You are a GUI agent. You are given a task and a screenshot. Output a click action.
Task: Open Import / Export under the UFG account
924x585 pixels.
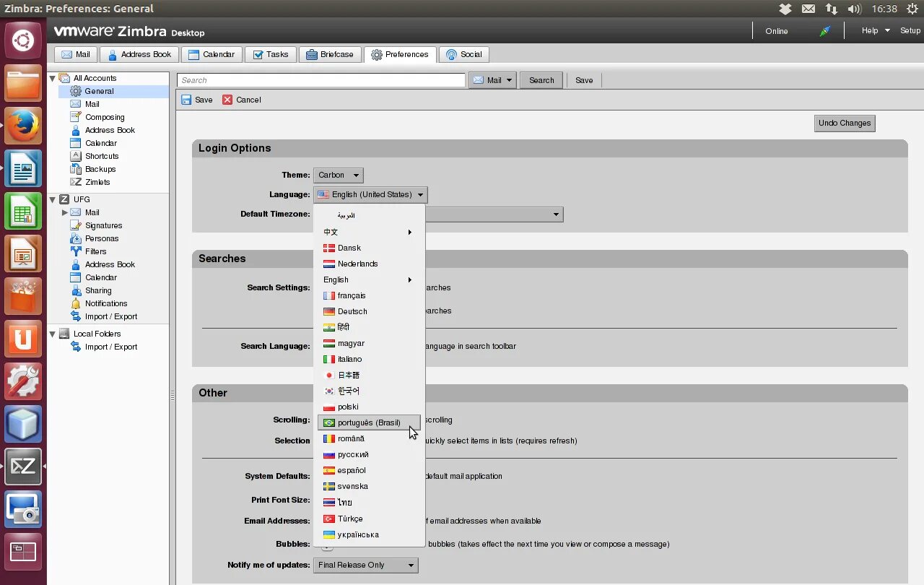pyautogui.click(x=111, y=316)
